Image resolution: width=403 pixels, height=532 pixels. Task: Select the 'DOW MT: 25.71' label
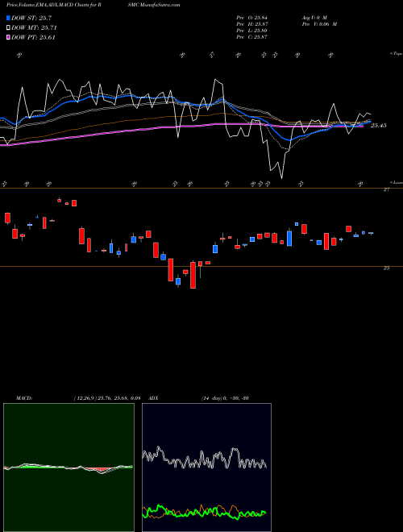(x=34, y=28)
